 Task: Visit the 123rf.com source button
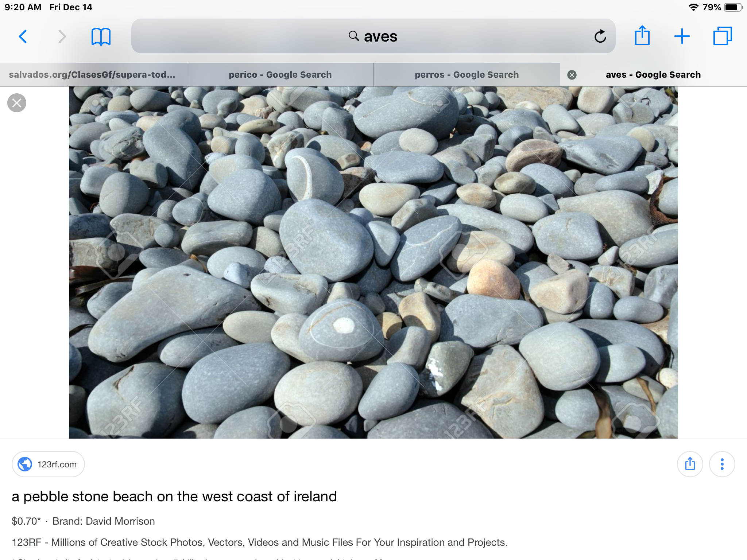pyautogui.click(x=49, y=464)
